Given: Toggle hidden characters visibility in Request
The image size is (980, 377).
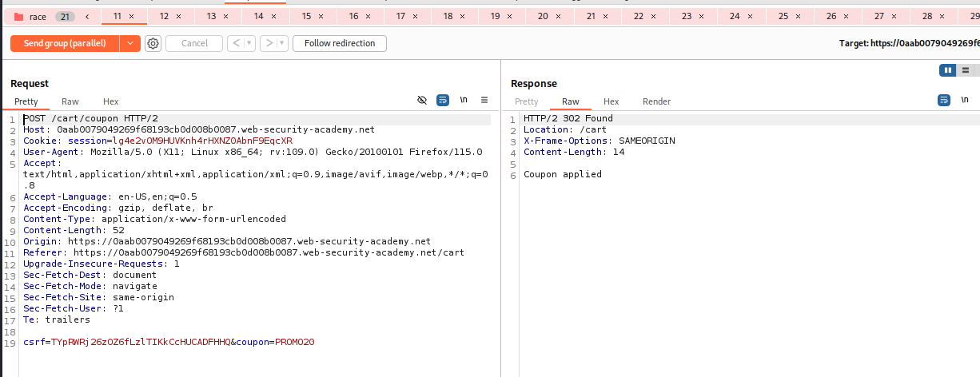Looking at the screenshot, I should (x=423, y=101).
